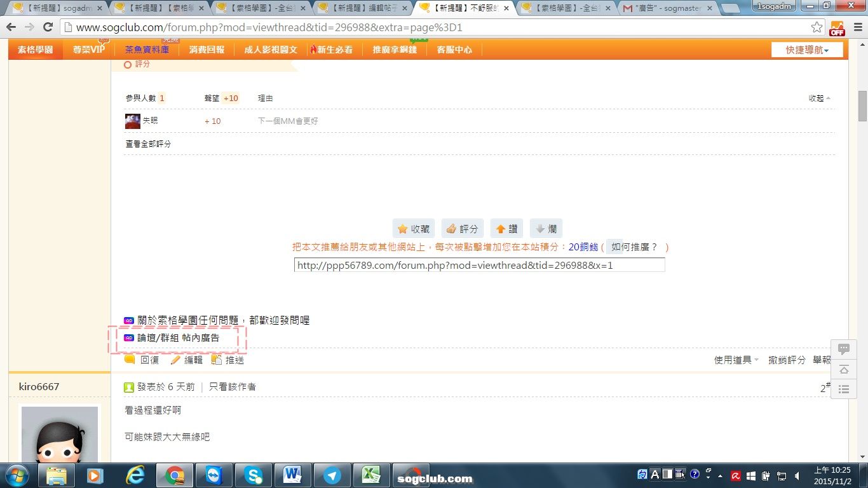Screen dimensions: 868x488
Task: Click the volume speaker tray icon
Action: (x=796, y=476)
